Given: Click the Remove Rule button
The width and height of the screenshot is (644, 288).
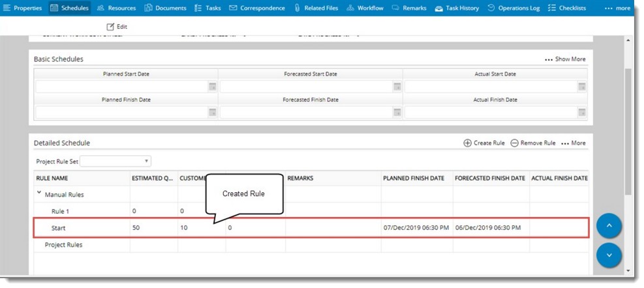Looking at the screenshot, I should coord(532,143).
